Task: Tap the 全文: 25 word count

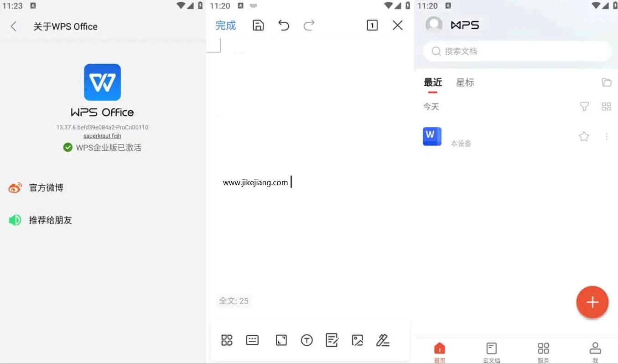Action: coord(234,301)
